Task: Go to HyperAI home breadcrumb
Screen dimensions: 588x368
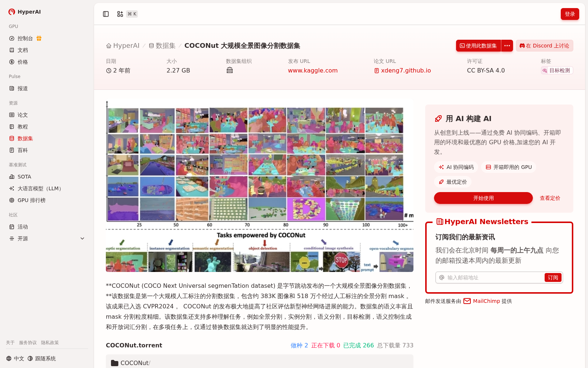Action: click(x=123, y=46)
